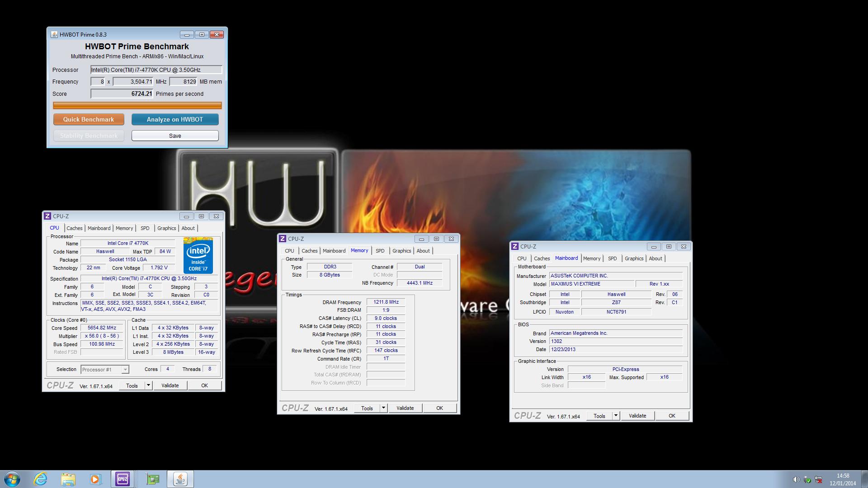868x488 pixels.
Task: Click NB Frequency value 4443.1 MHz
Action: tap(420, 283)
